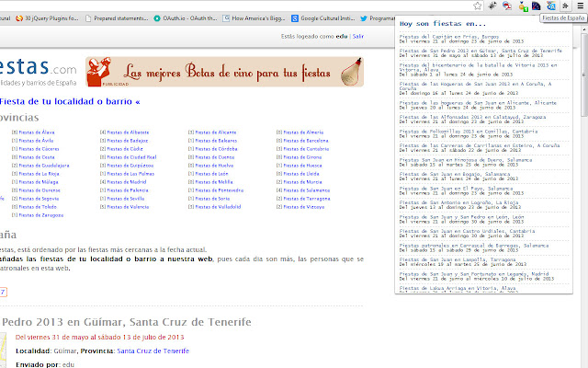Open Fiestas de Zaragoza link

(x=40, y=215)
